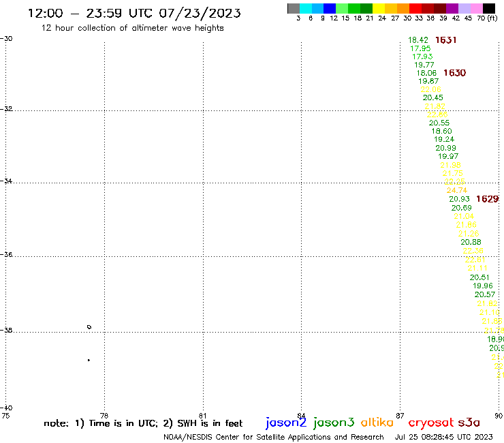Click the yellow 24 ft legend swatch

(x=379, y=8)
